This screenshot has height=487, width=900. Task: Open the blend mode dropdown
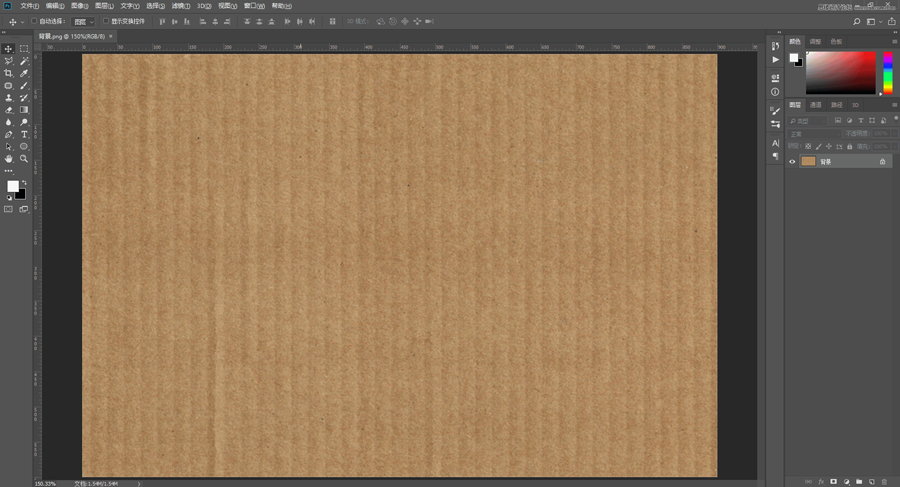point(814,134)
